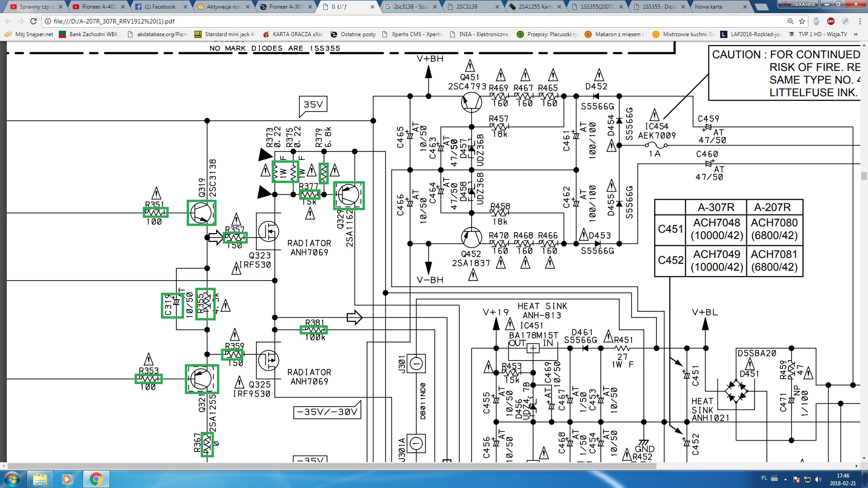Open 'Przepisy: Placuszki ry' bookmark
868x488 pixels.
pos(548,34)
